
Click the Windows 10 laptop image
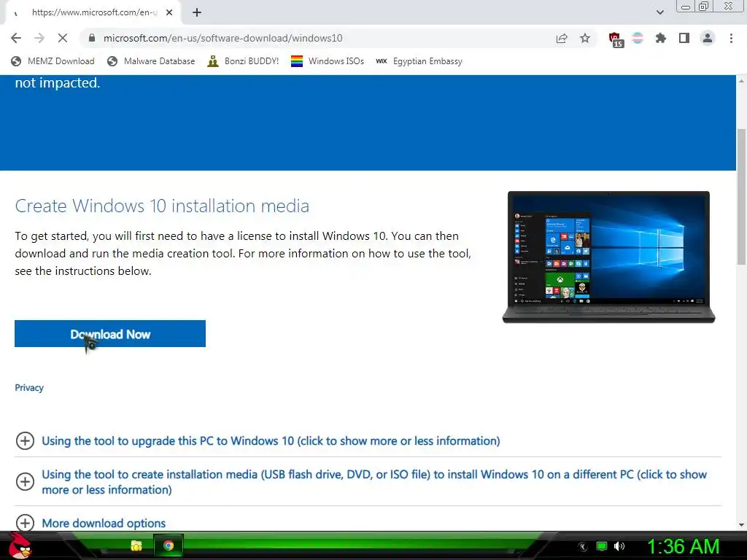tap(609, 257)
